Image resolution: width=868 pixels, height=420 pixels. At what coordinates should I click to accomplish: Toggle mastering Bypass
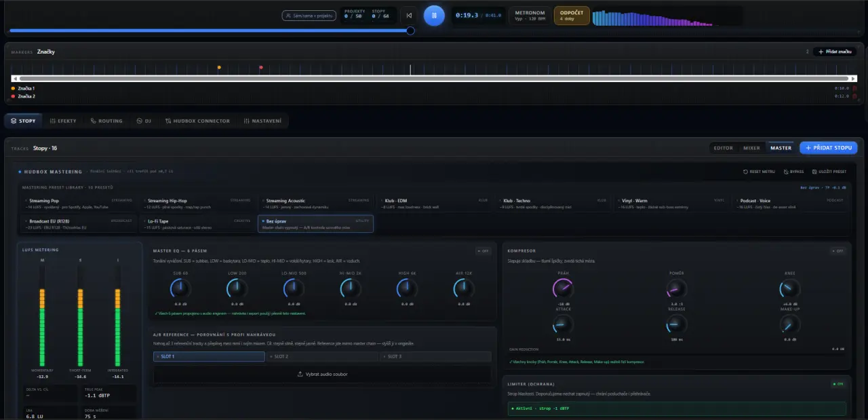793,172
